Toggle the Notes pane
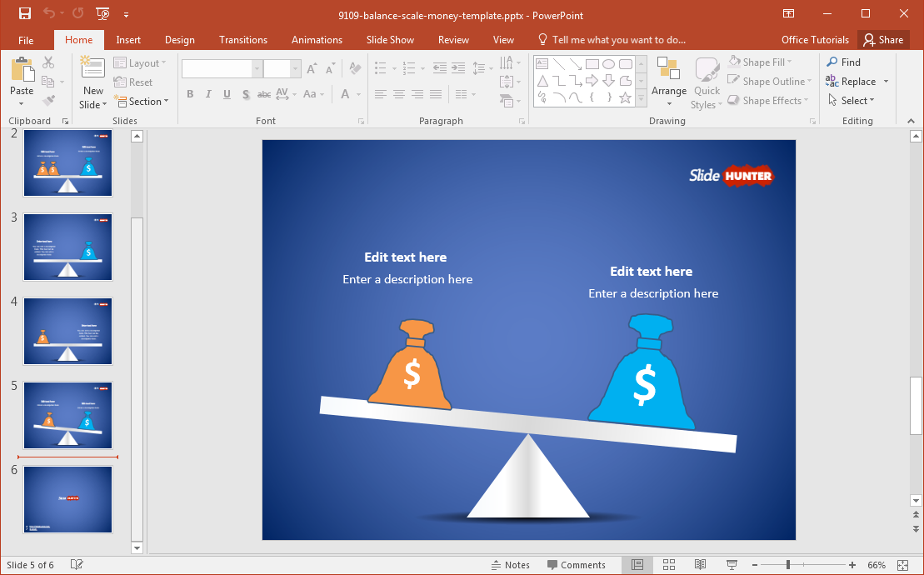 tap(511, 564)
